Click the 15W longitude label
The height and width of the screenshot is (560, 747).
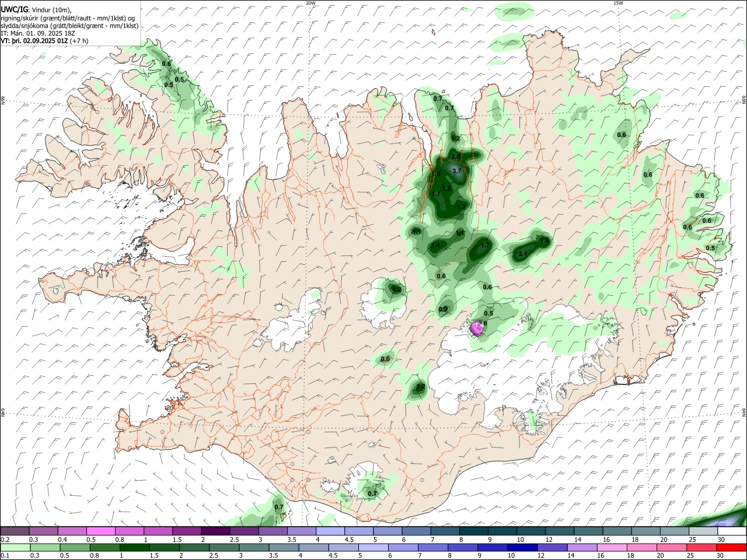(x=618, y=3)
